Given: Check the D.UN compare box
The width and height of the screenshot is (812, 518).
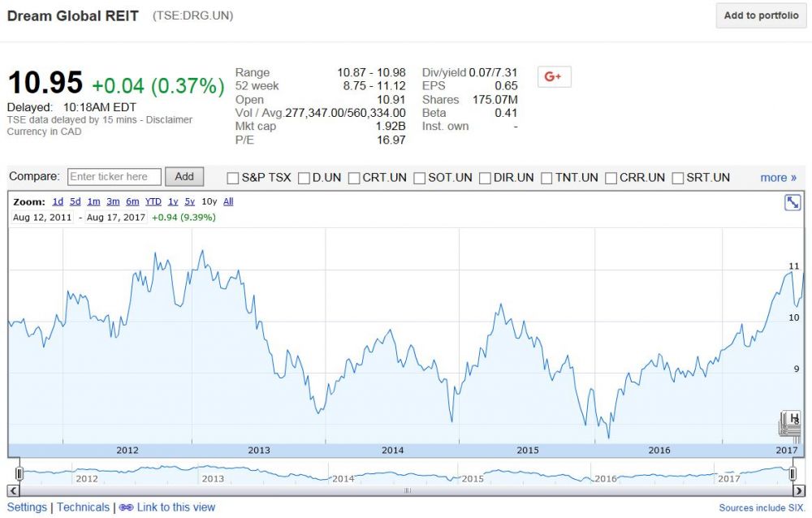Looking at the screenshot, I should (304, 178).
